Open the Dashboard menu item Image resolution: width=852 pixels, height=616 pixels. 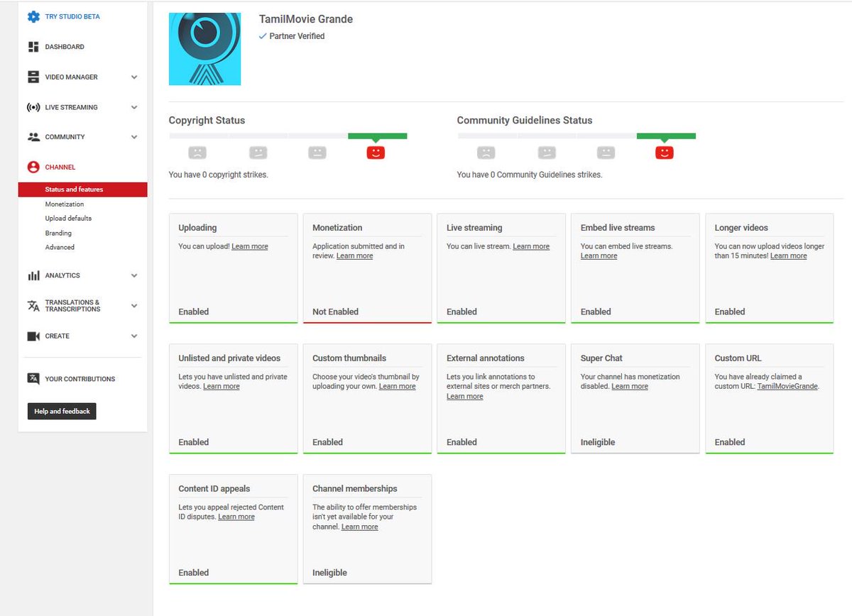[x=65, y=47]
